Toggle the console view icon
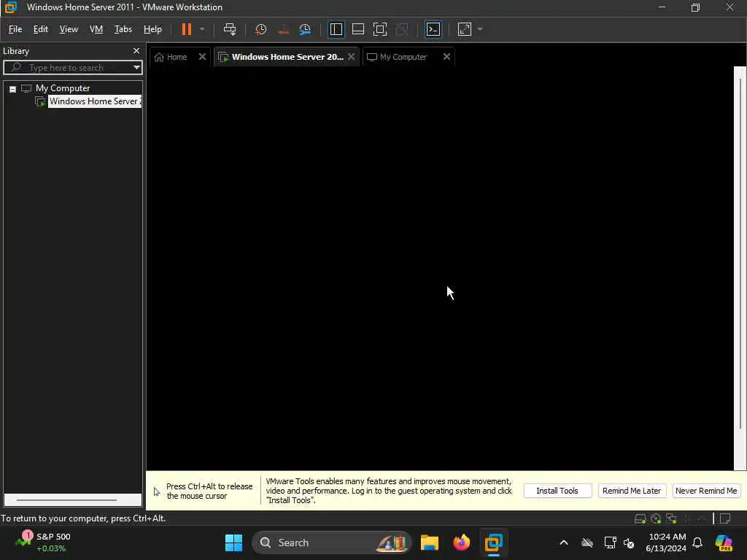This screenshot has width=747, height=560. (433, 29)
